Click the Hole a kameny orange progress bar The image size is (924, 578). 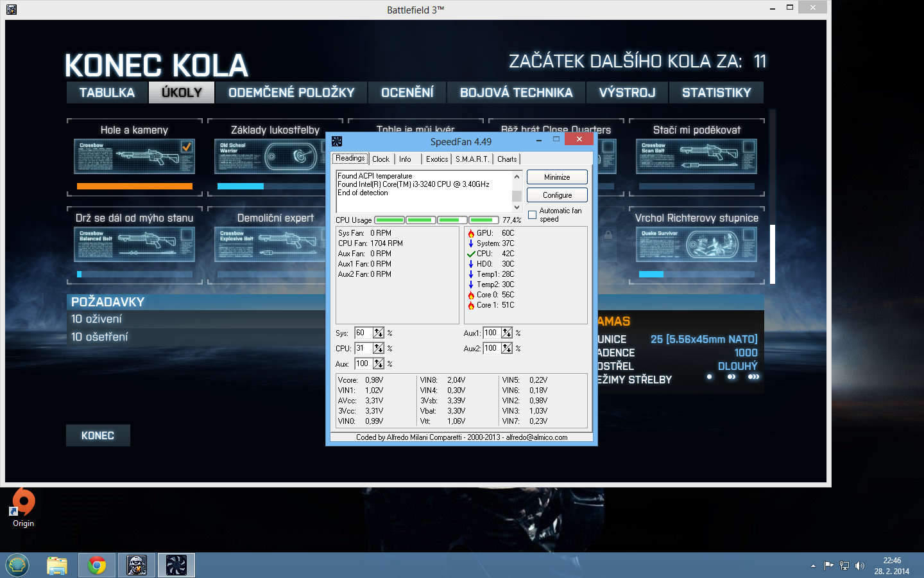(135, 186)
